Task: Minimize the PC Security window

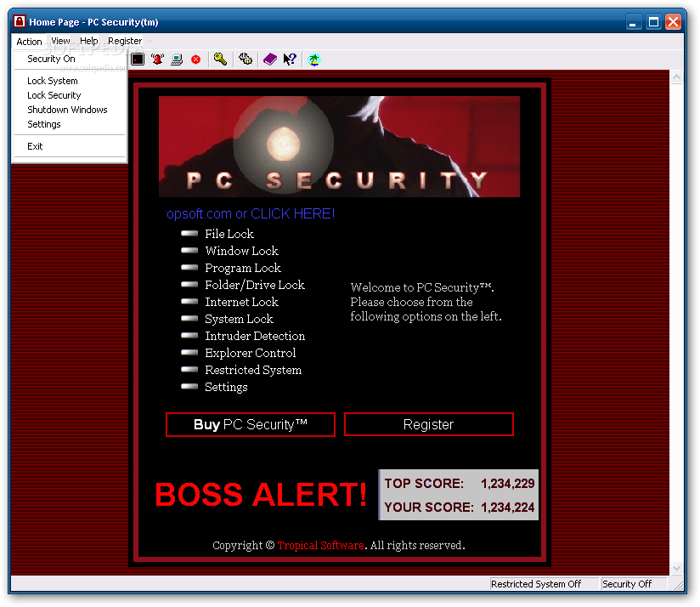Action: pyautogui.click(x=633, y=22)
